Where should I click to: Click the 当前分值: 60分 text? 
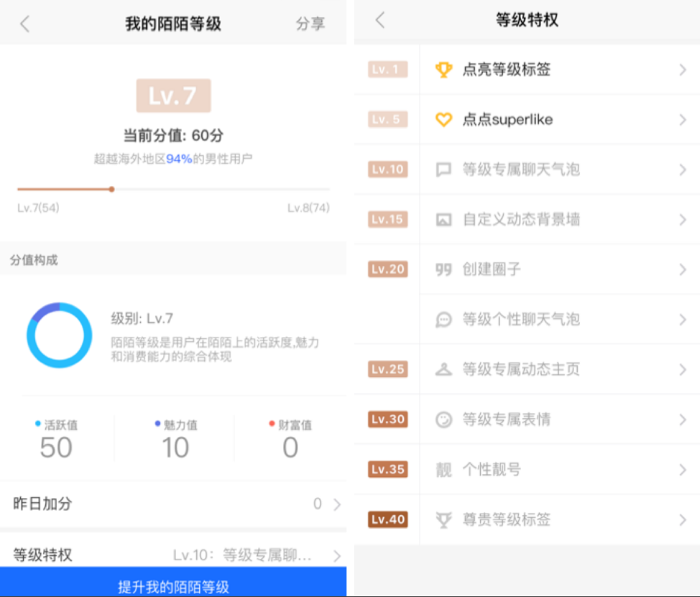pos(173,135)
